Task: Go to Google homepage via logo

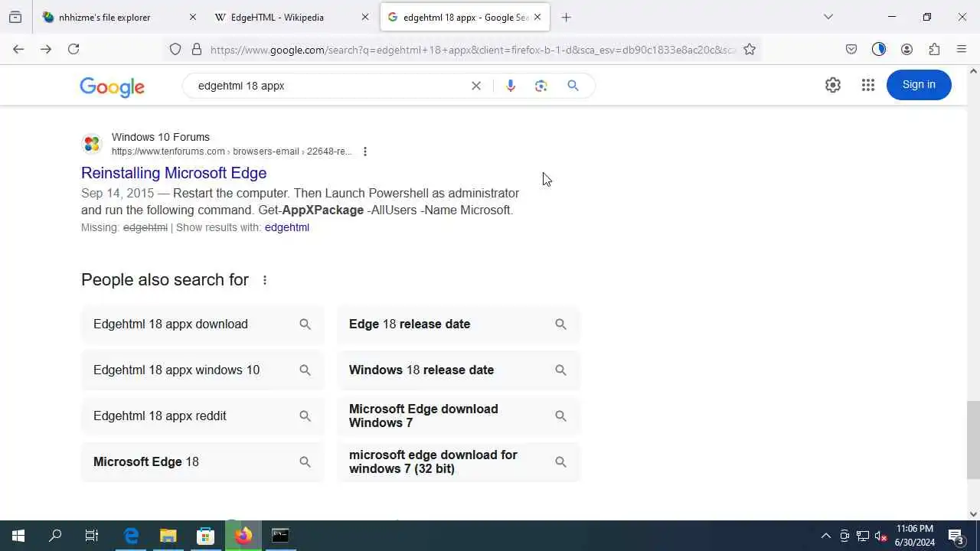Action: pyautogui.click(x=113, y=86)
